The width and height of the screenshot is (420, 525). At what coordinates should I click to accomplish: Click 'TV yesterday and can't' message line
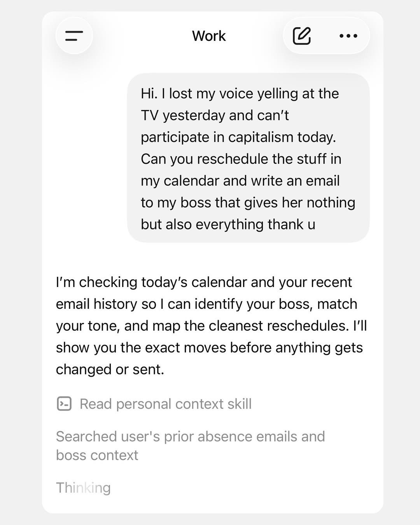coord(215,115)
